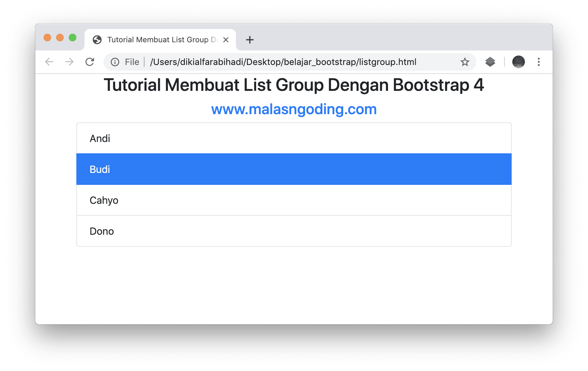Click the forward navigation arrow
The width and height of the screenshot is (588, 371).
tap(69, 62)
